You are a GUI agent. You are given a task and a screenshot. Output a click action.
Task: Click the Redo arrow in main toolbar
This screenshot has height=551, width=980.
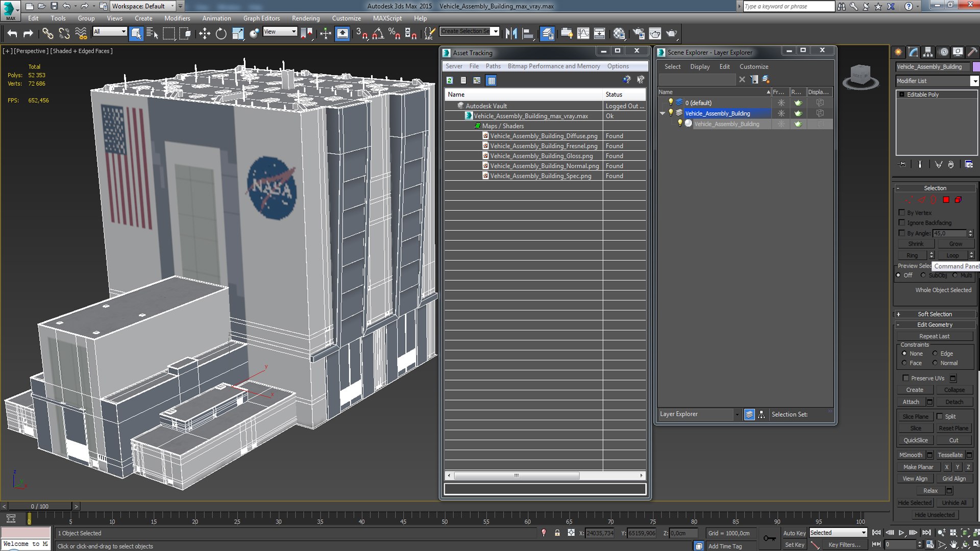click(28, 34)
